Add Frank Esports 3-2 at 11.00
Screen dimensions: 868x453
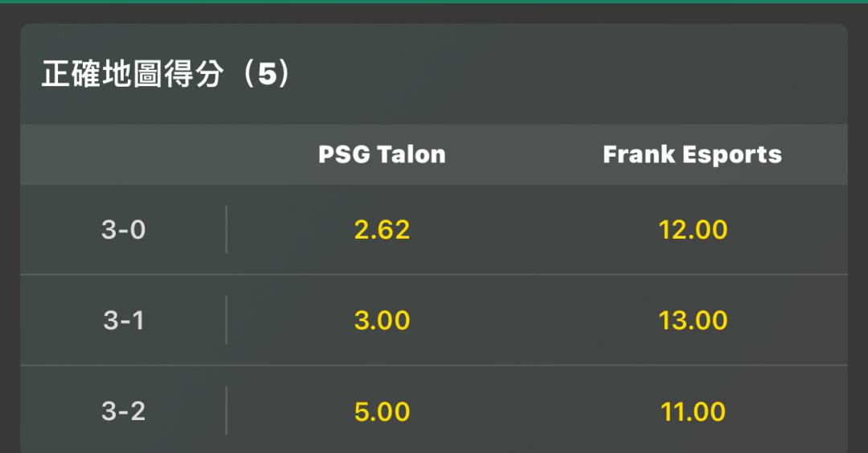(x=693, y=411)
